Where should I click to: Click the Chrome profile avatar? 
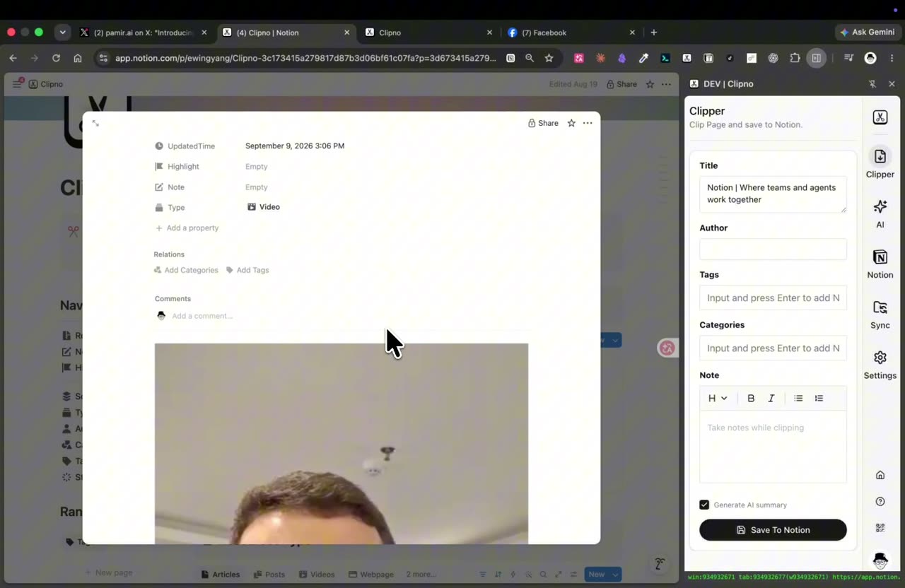[870, 58]
